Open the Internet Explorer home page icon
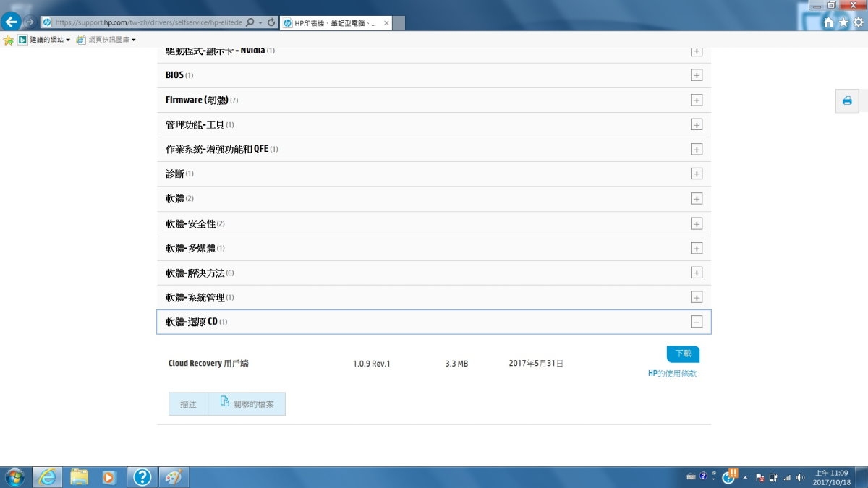Image resolution: width=868 pixels, height=488 pixels. coord(829,22)
